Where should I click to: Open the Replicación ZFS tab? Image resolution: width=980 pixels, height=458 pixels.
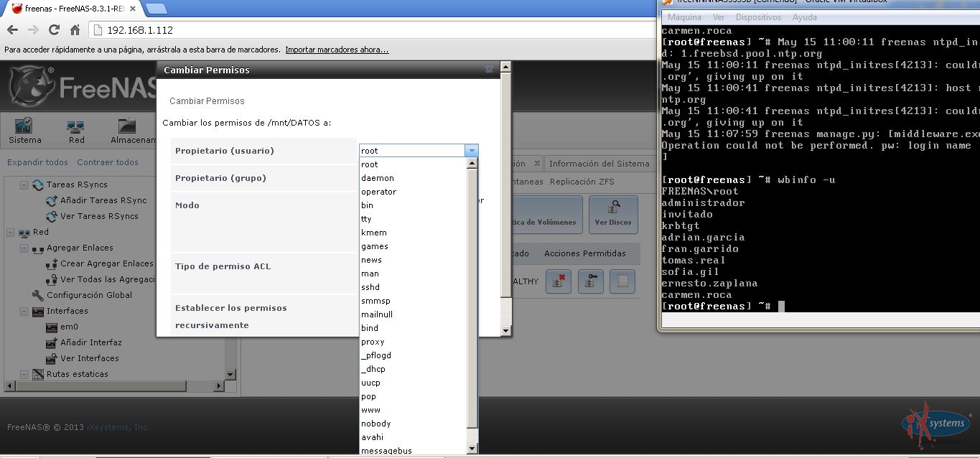582,182
